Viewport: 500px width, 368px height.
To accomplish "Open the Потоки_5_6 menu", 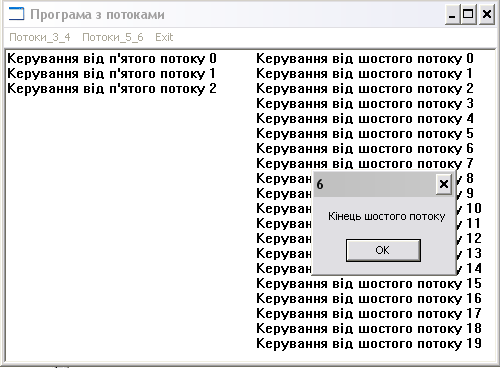I will (113, 37).
